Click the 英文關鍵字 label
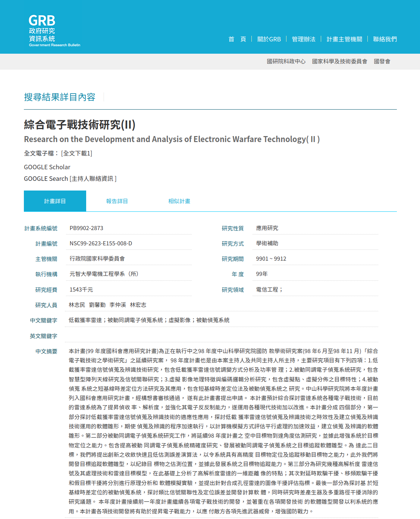Screen dimensions: 420x519 [44, 336]
